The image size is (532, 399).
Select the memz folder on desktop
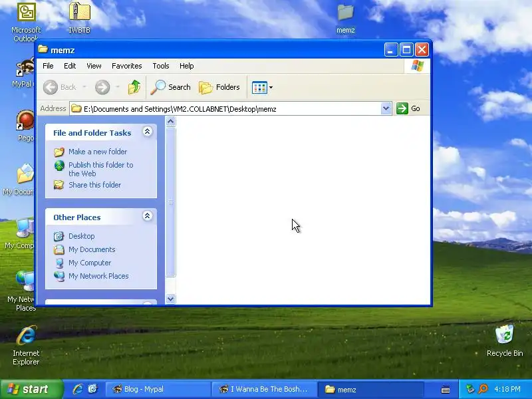point(345,19)
